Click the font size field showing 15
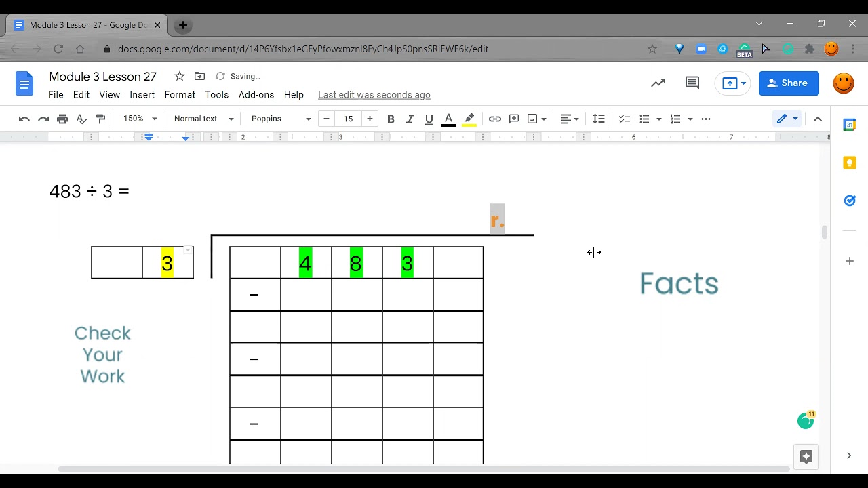 pos(348,119)
